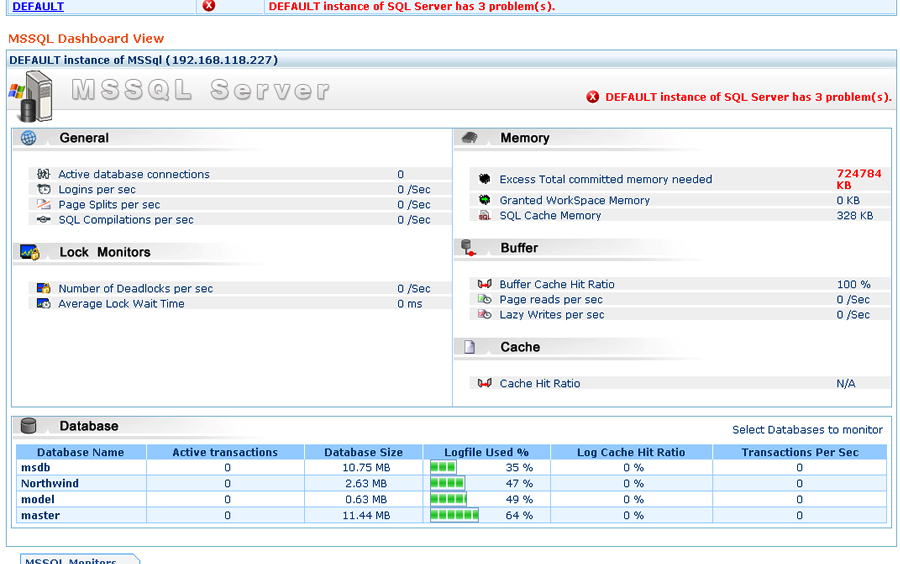Click the Memory section chip icon
Image resolution: width=900 pixels, height=564 pixels.
click(x=470, y=138)
